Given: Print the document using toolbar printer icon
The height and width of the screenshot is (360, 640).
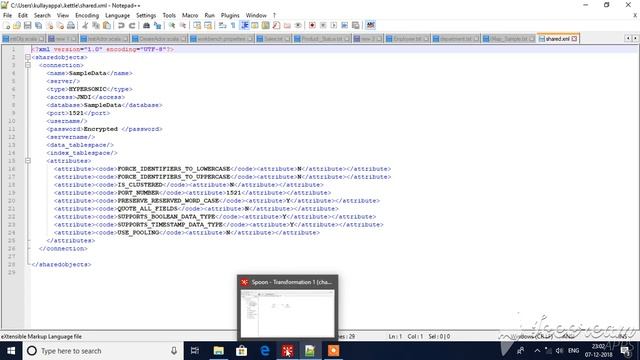Looking at the screenshot, I should click(71, 25).
